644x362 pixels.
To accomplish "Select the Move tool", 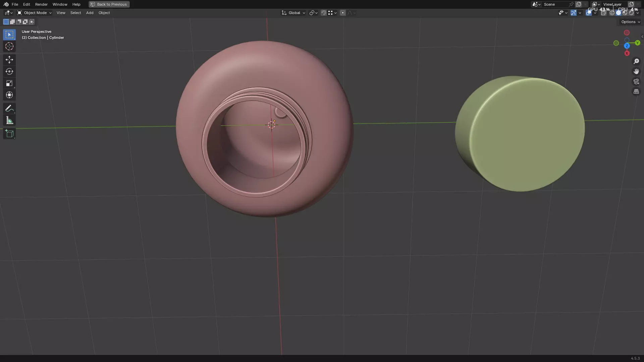I will click(9, 60).
